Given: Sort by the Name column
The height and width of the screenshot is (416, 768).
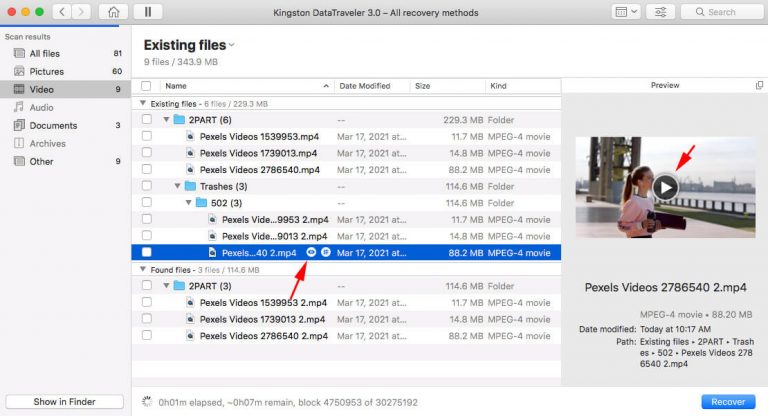Looking at the screenshot, I should point(247,86).
